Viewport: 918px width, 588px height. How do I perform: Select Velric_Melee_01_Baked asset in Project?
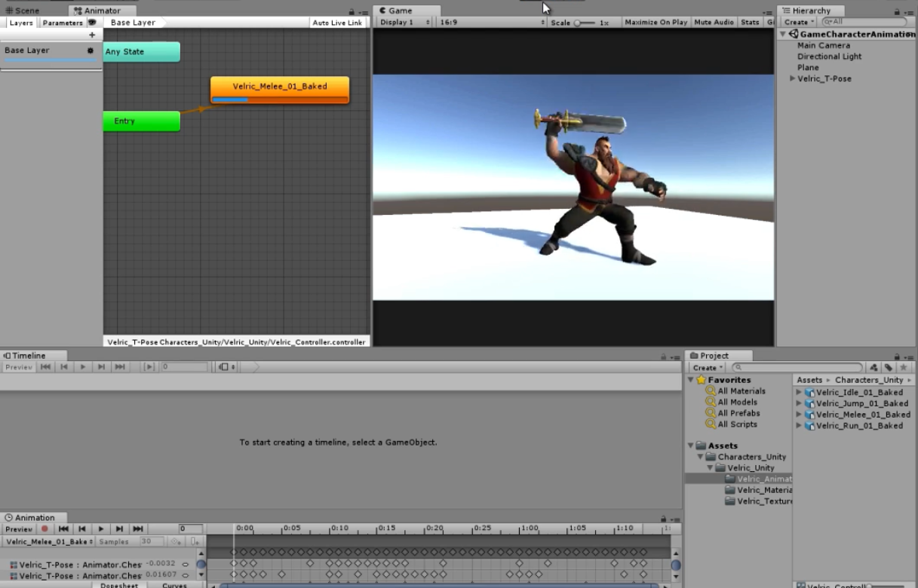click(857, 414)
